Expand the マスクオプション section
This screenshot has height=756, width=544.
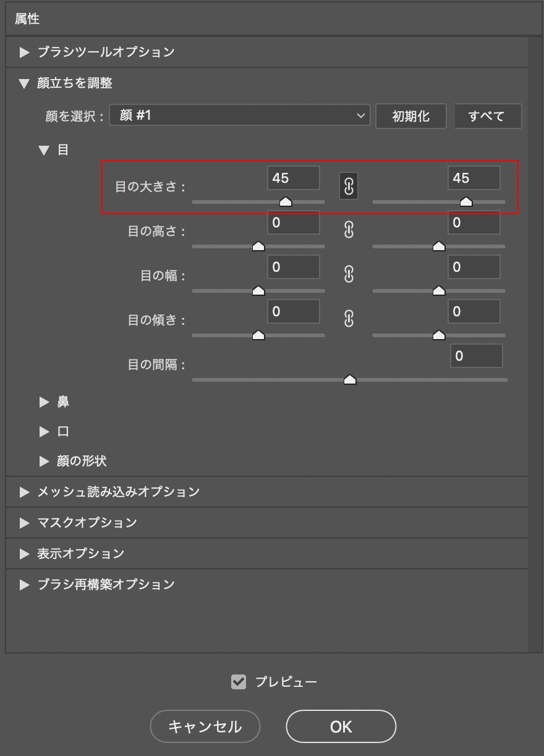25,523
